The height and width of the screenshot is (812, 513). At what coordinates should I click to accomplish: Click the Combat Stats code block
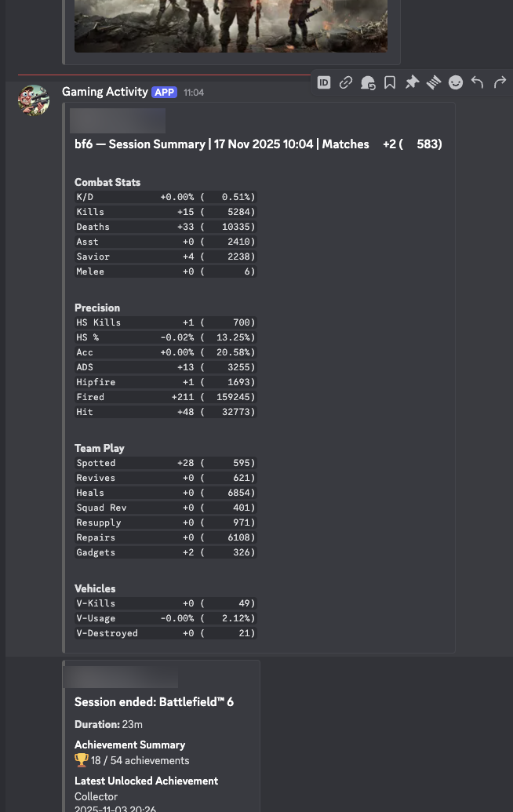[165, 234]
